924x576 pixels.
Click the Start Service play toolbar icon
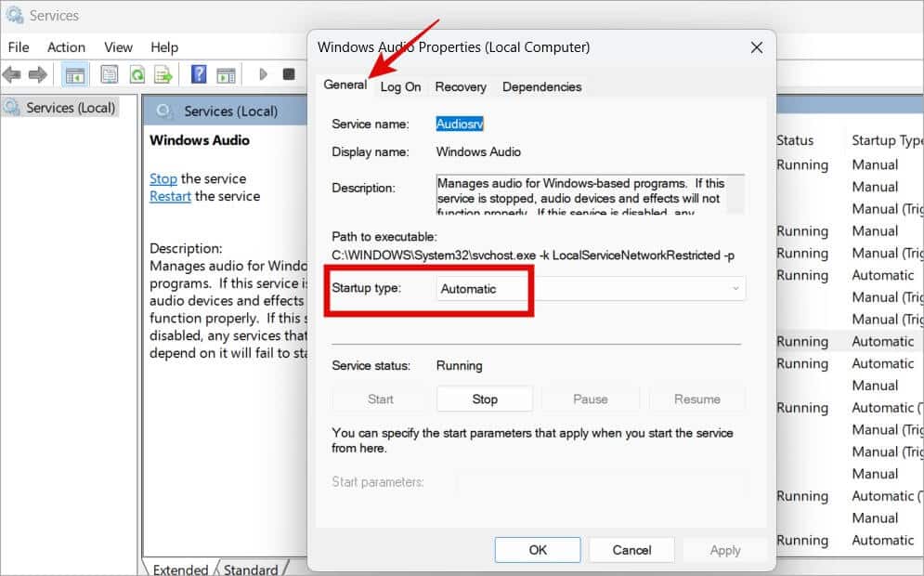tap(263, 73)
